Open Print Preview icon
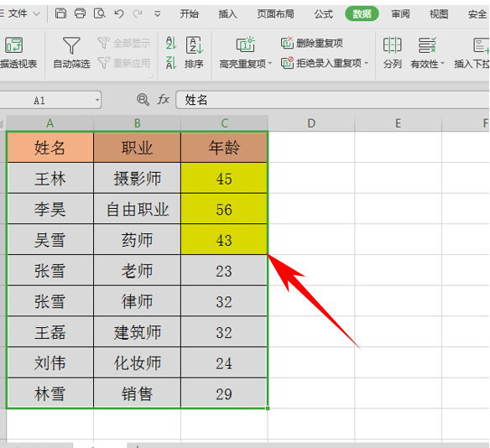Viewport: 490px width, 448px height. pos(99,13)
